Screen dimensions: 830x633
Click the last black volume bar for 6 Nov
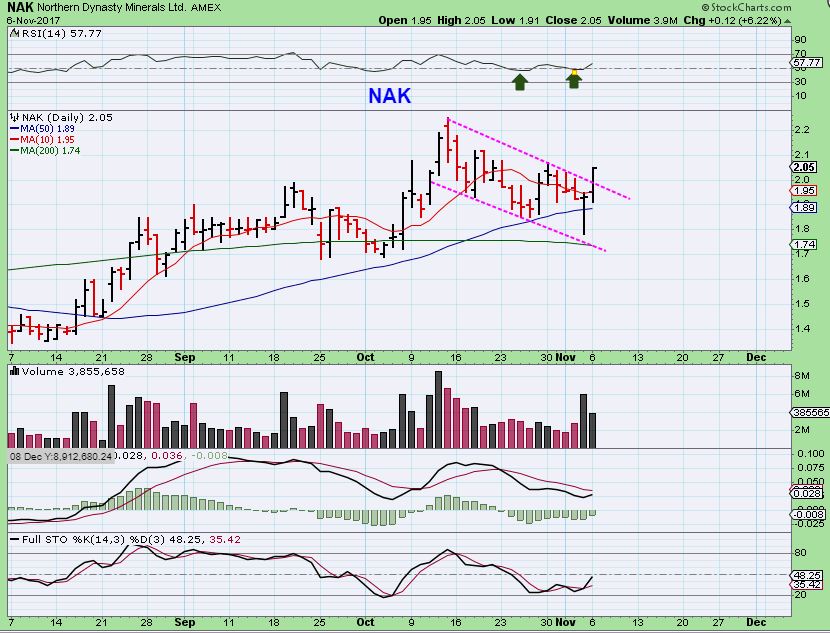[x=593, y=430]
